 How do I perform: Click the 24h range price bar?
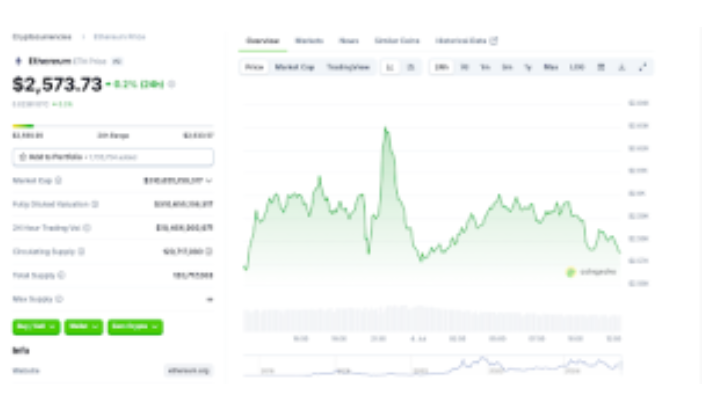click(x=113, y=126)
